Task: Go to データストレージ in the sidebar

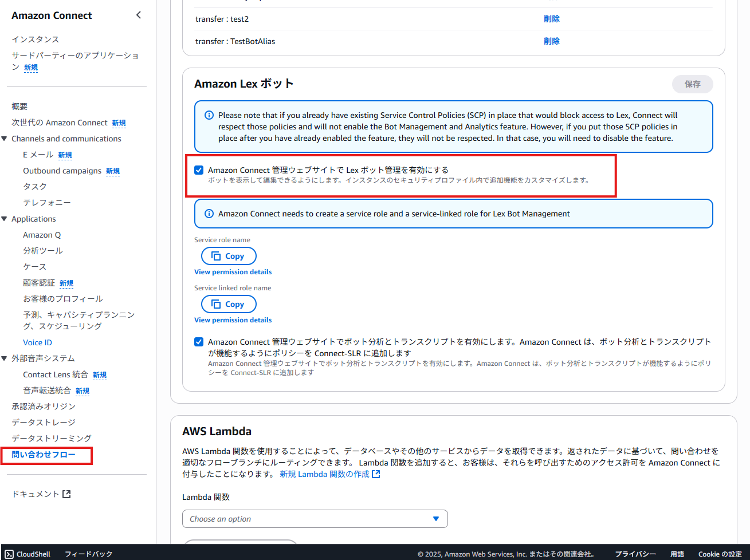Action: [44, 422]
